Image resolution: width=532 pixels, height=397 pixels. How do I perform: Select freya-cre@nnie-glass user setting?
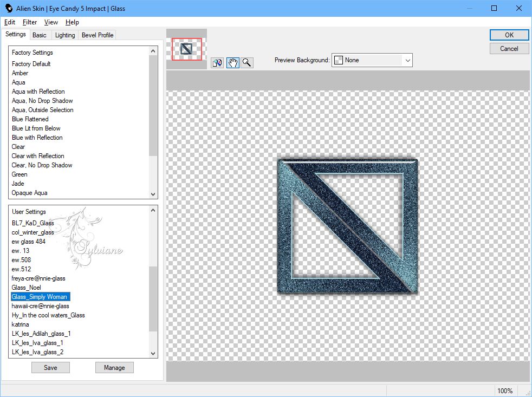coord(38,278)
